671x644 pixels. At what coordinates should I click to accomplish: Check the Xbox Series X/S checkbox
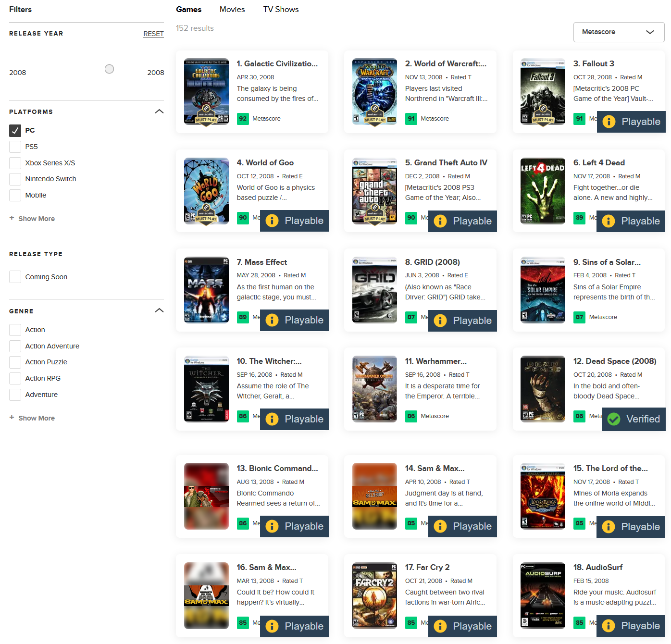15,163
